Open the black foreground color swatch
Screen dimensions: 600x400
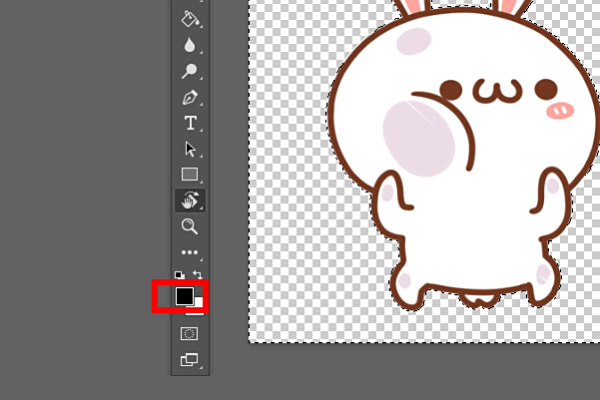(184, 296)
